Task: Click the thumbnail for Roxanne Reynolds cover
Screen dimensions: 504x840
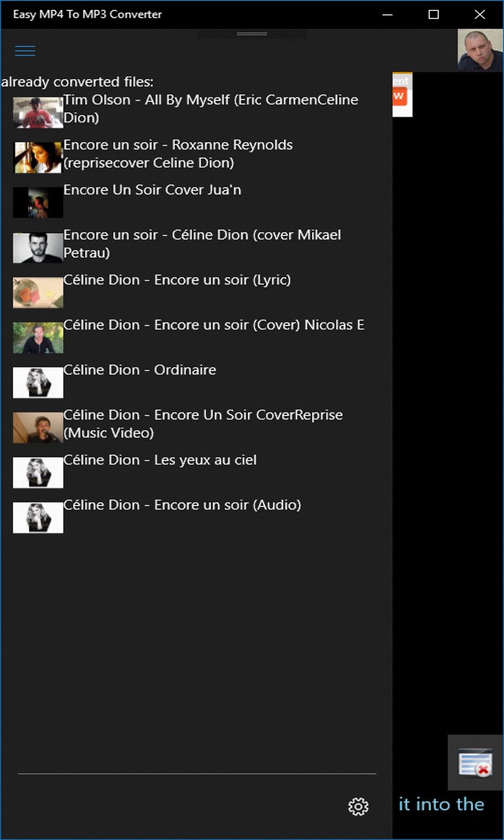Action: (38, 157)
